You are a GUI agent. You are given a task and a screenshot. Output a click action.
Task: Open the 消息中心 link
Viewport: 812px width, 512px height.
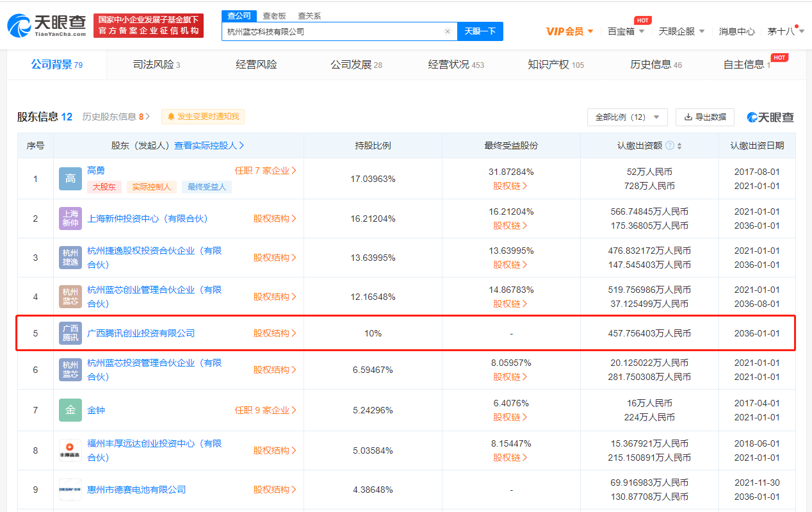pos(736,31)
